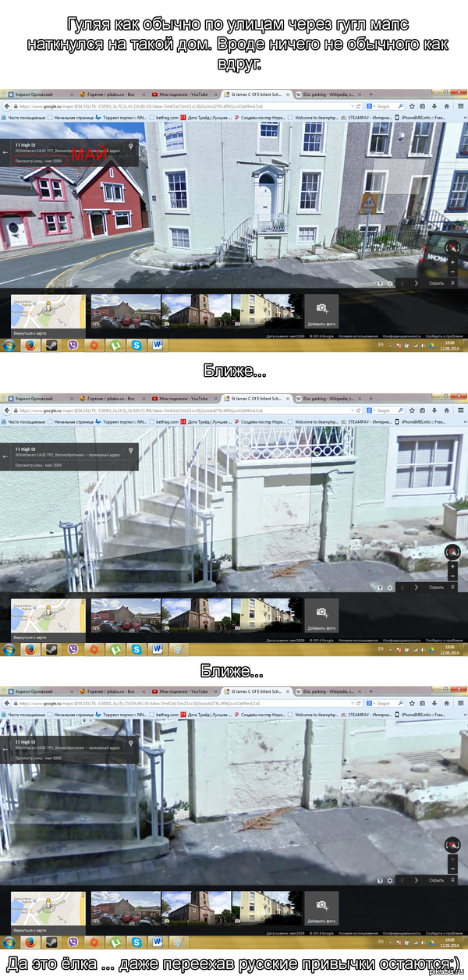This screenshot has height=980, width=468.
Task: Zoom in with plus button in middle screenshot
Action: 452,566
